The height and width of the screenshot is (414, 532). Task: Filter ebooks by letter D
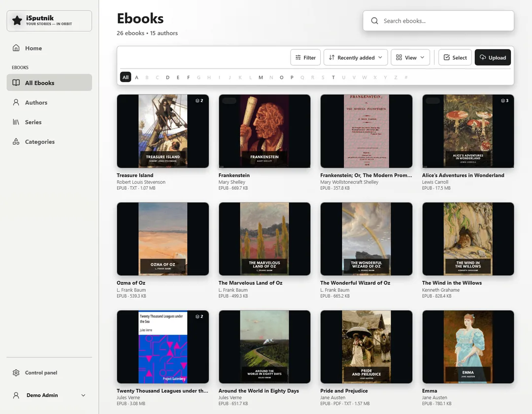(x=167, y=77)
